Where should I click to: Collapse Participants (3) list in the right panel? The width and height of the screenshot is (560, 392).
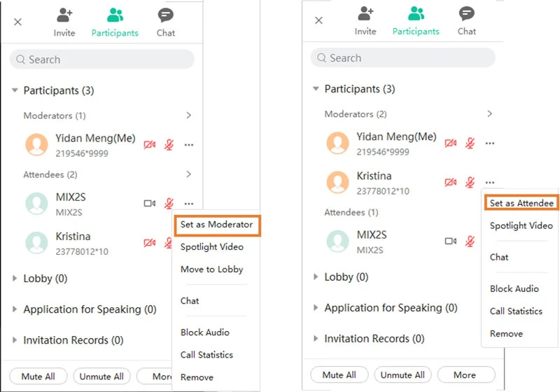(316, 89)
